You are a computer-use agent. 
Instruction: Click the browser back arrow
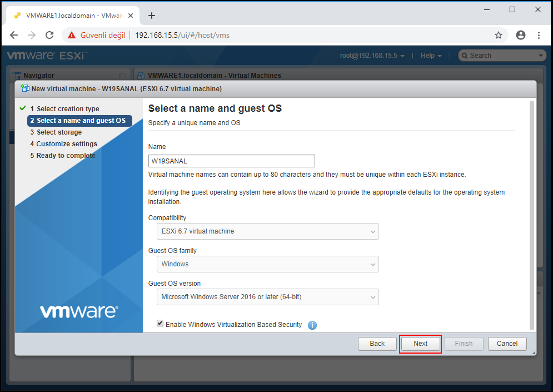[14, 35]
